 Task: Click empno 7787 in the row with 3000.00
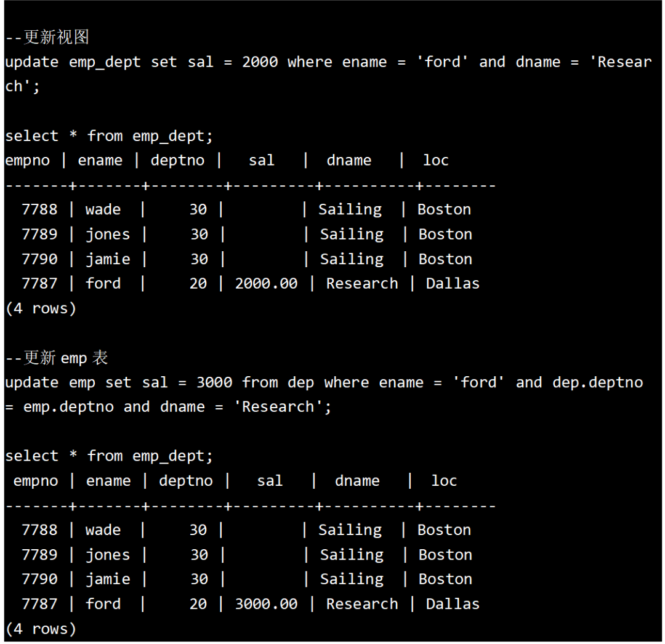39,604
